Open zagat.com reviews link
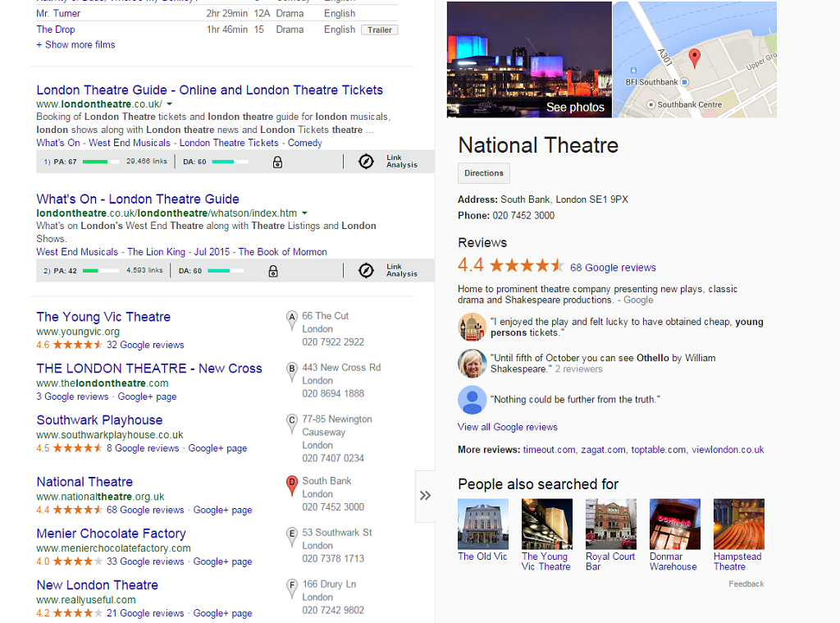Image resolution: width=840 pixels, height=623 pixels. click(603, 450)
